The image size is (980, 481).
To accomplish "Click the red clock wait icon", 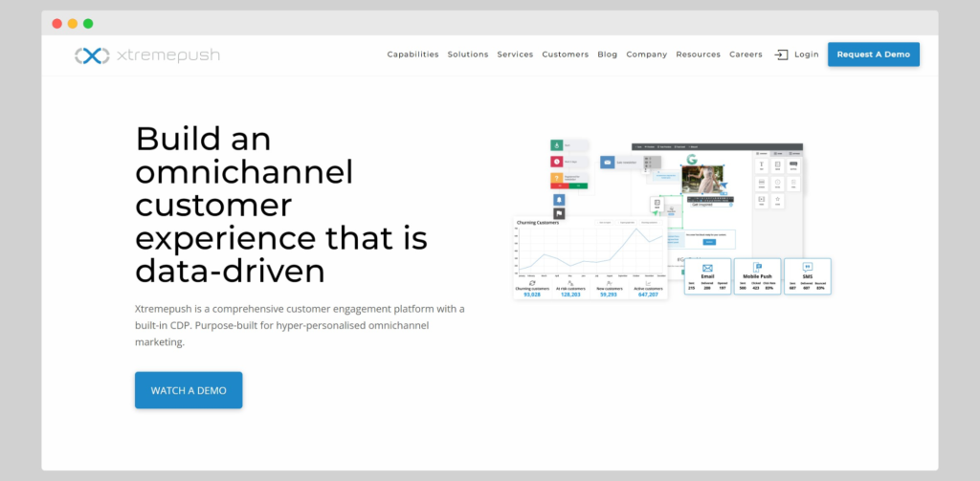I will pos(556,162).
